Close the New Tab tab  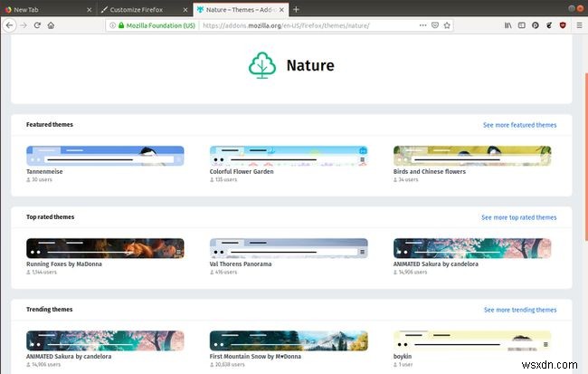89,10
